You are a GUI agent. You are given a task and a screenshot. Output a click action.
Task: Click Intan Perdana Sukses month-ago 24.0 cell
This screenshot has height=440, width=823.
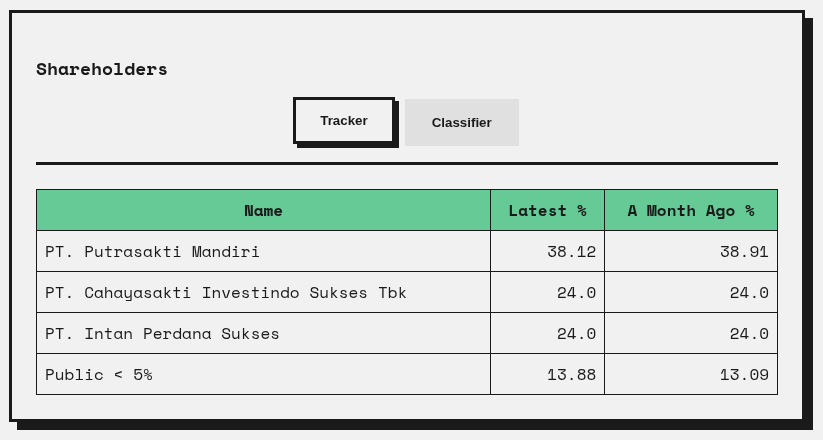(748, 334)
